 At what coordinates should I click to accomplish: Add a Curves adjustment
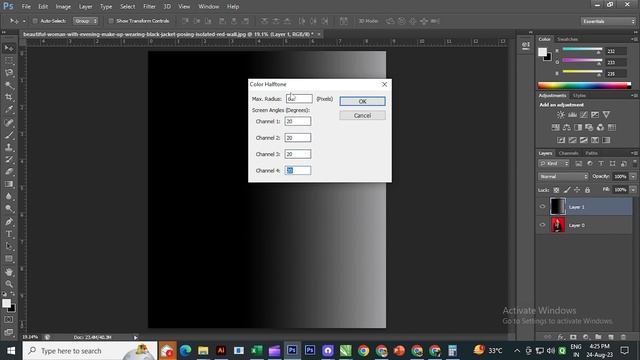[x=584, y=115]
